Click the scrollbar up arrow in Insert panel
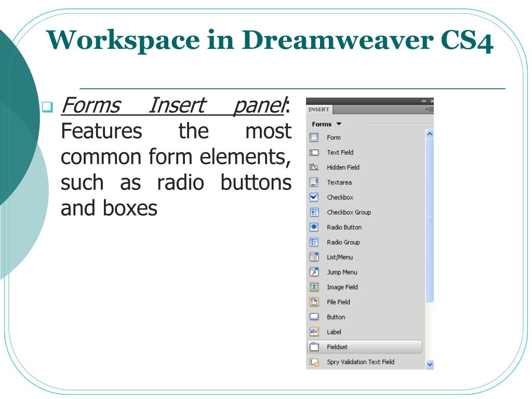The image size is (532, 399). click(430, 134)
